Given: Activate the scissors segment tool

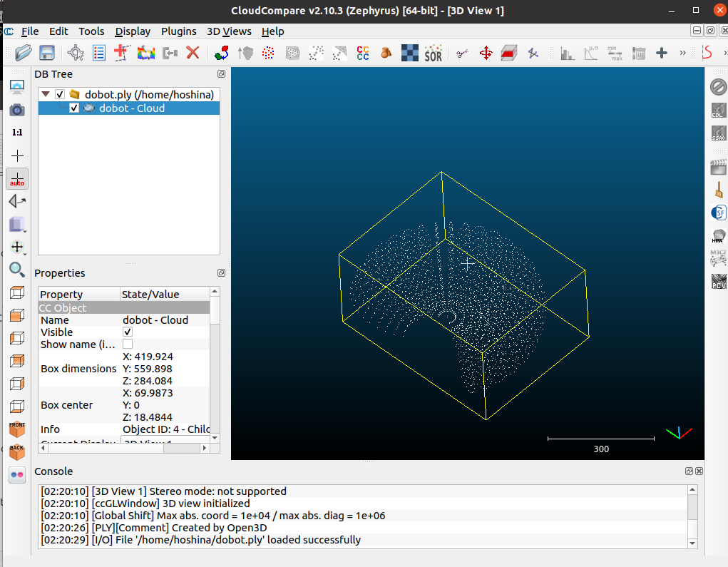Looking at the screenshot, I should tap(462, 53).
